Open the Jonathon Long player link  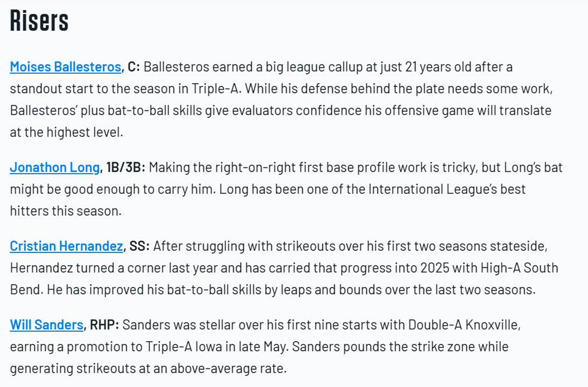click(x=55, y=168)
